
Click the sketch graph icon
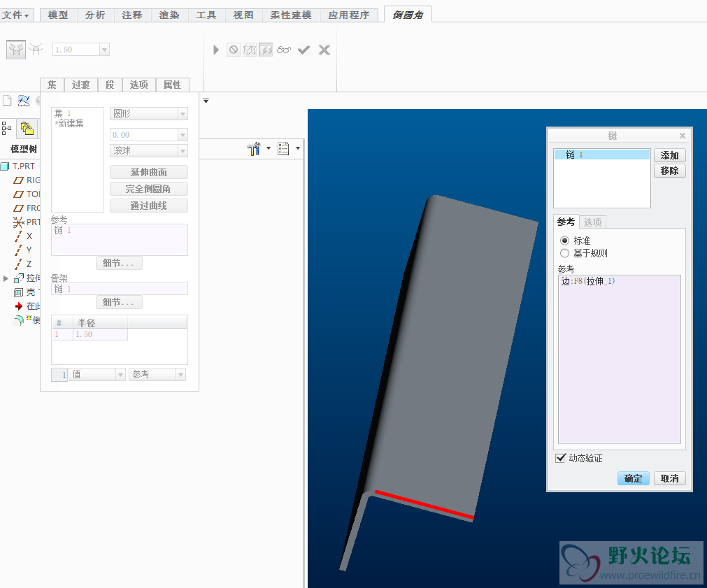pyautogui.click(x=24, y=100)
